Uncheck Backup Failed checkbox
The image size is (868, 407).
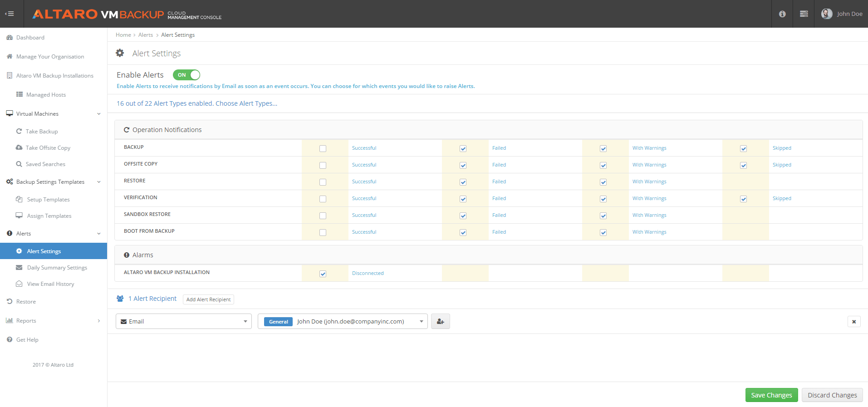(463, 148)
